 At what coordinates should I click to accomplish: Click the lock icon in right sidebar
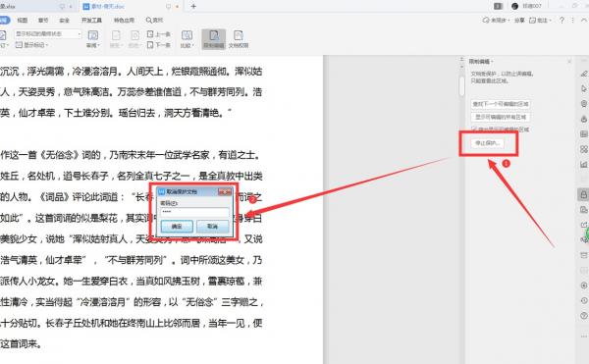(x=583, y=194)
